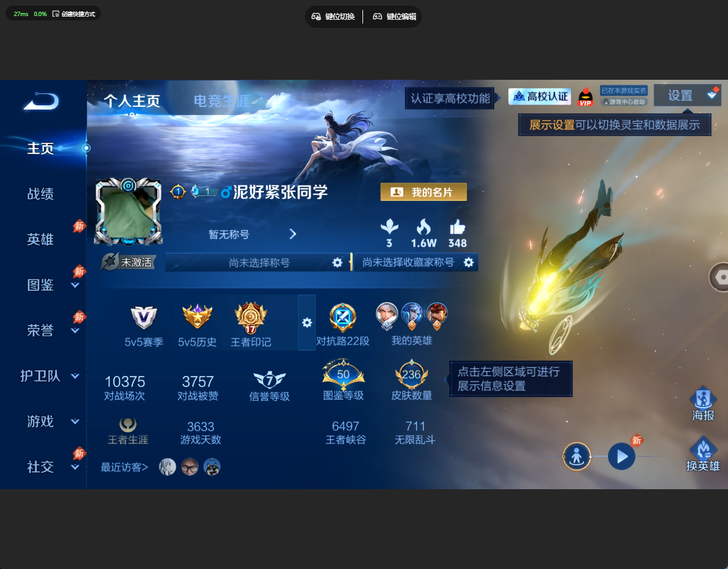The height and width of the screenshot is (569, 728).
Task: Expand the 护卫队 sidebar chevron
Action: coord(75,376)
